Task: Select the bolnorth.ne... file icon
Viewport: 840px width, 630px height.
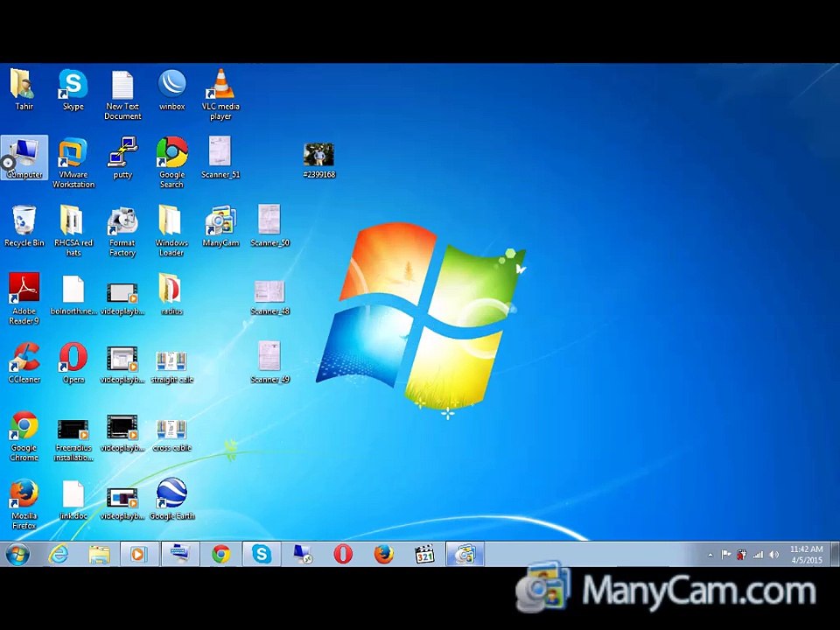Action: (x=73, y=295)
